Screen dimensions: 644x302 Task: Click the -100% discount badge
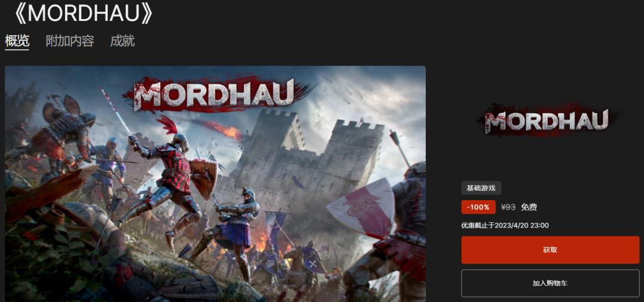pyautogui.click(x=478, y=207)
